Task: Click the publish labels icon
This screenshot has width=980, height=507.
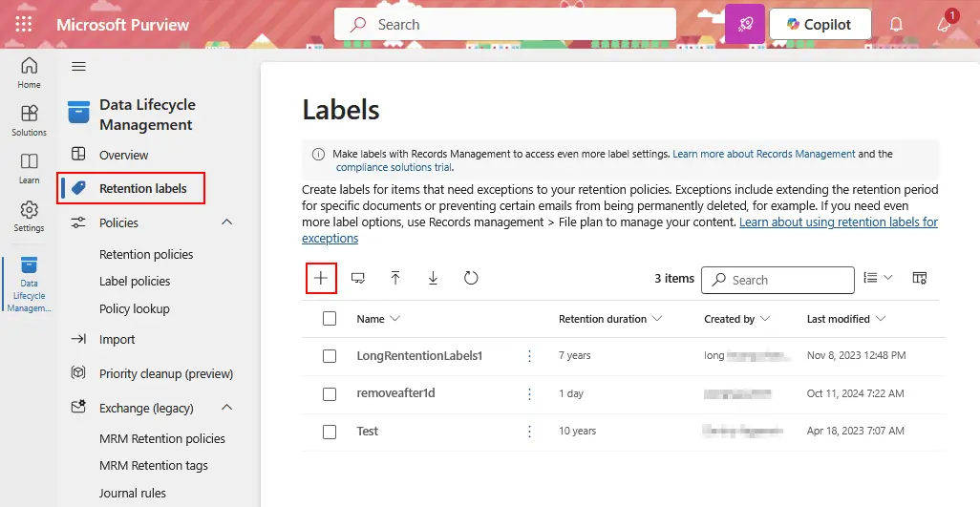Action: 358,278
